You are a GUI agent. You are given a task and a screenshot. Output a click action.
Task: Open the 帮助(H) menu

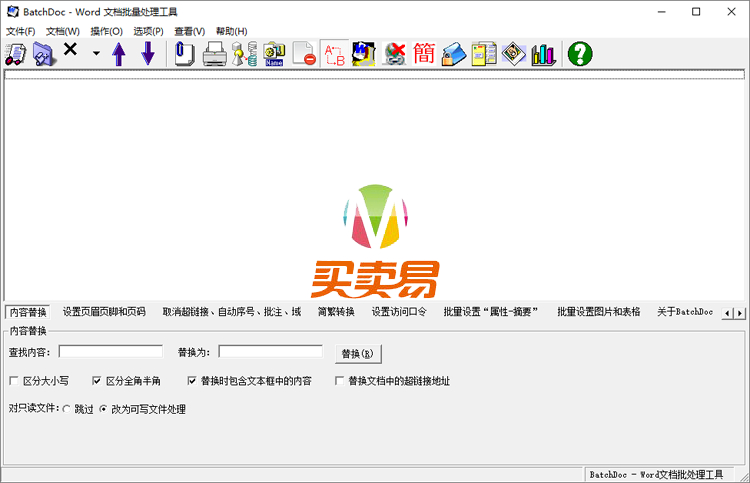[232, 32]
